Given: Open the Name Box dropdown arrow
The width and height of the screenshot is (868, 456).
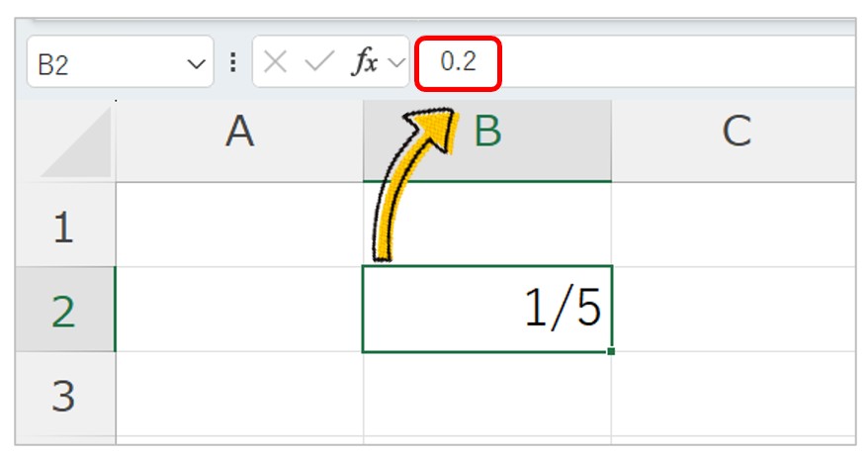Looking at the screenshot, I should click(196, 65).
